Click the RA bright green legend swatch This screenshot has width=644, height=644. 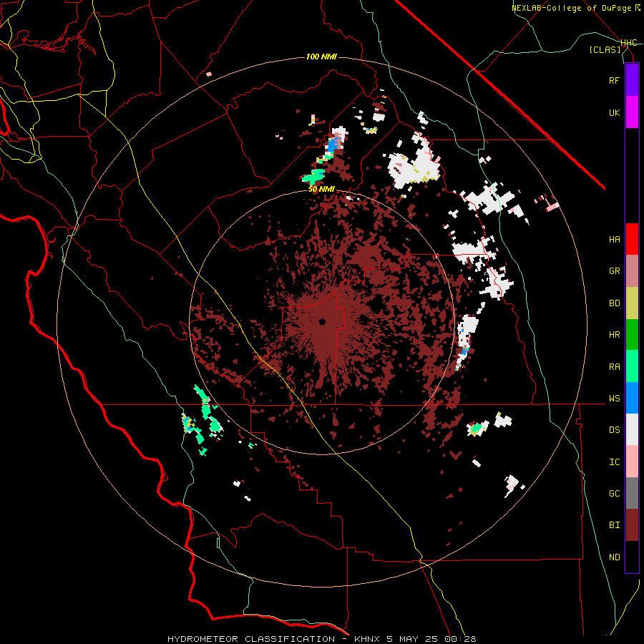[632, 366]
